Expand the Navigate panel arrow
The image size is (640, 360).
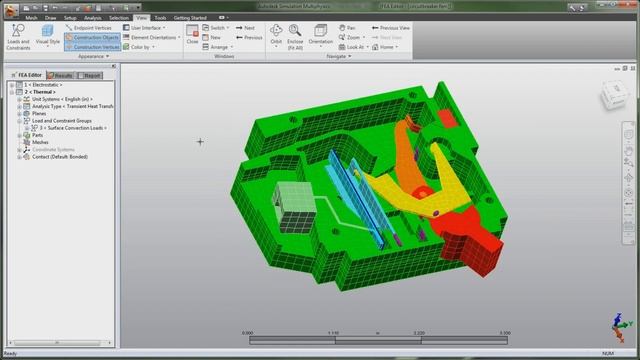click(x=349, y=56)
